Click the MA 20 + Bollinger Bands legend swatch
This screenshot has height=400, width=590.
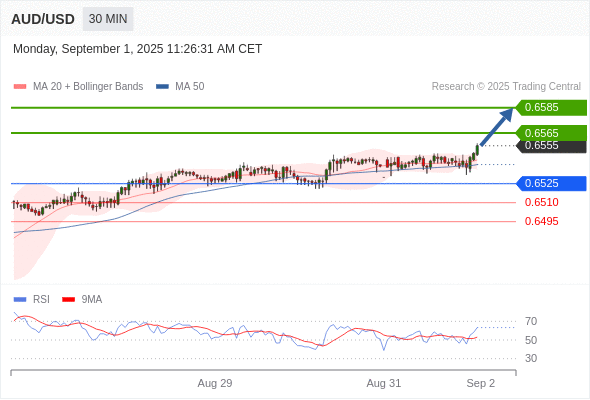click(x=20, y=87)
